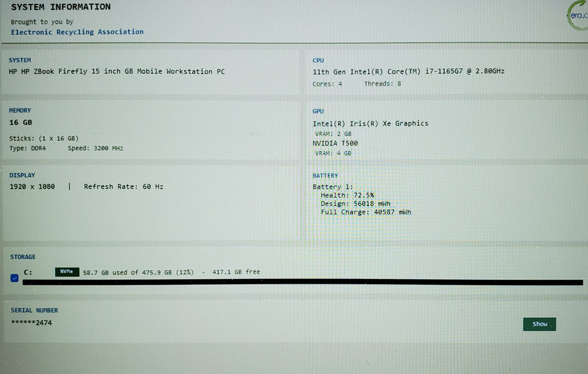Select HP ZBook Firefly model text
Viewport: 588px width, 374px height.
(117, 71)
